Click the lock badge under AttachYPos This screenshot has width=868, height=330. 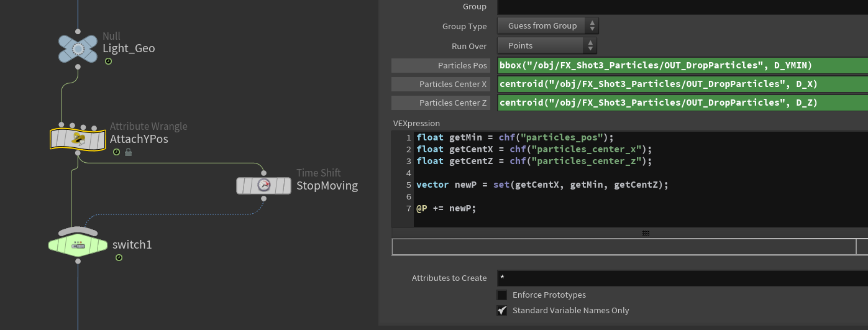tap(128, 152)
